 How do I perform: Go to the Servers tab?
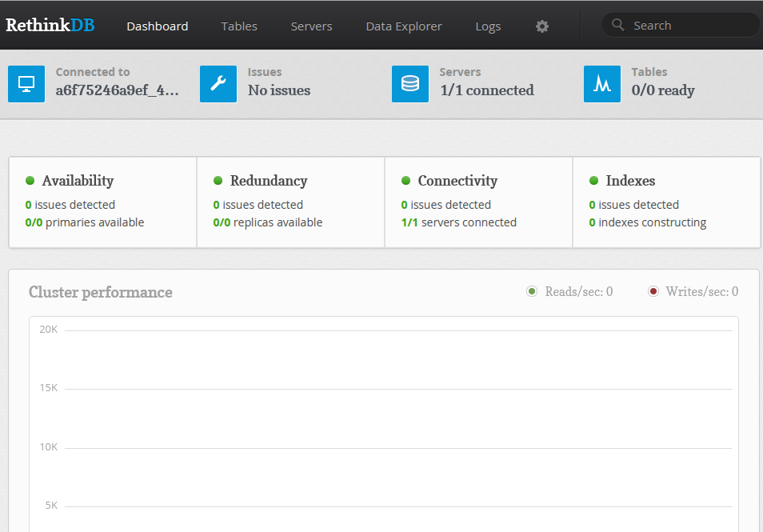coord(311,26)
